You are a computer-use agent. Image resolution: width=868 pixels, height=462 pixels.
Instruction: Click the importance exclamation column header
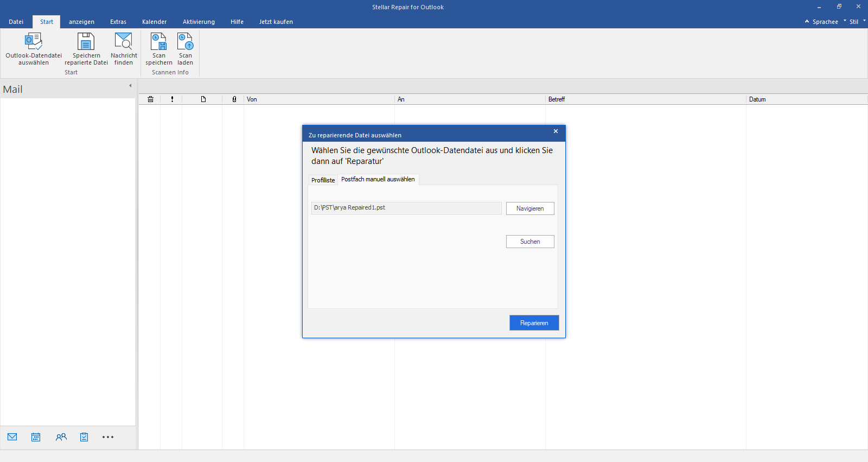point(172,99)
